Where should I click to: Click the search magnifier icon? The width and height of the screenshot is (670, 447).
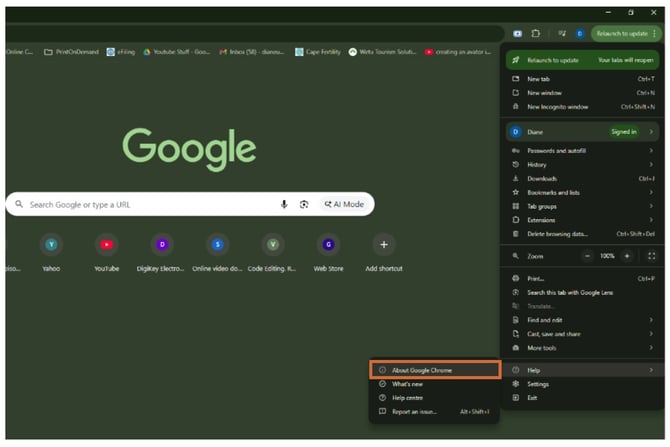pyautogui.click(x=19, y=204)
